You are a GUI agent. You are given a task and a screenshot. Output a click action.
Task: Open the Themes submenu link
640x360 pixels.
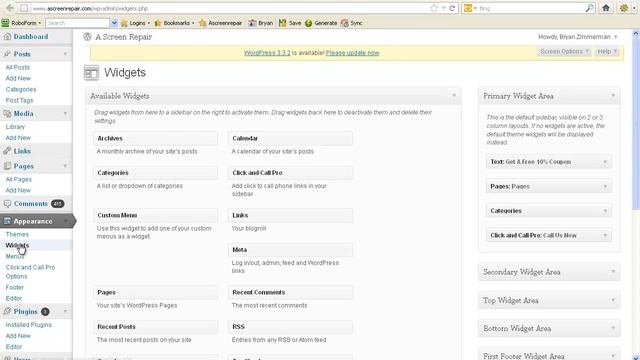[x=17, y=234]
